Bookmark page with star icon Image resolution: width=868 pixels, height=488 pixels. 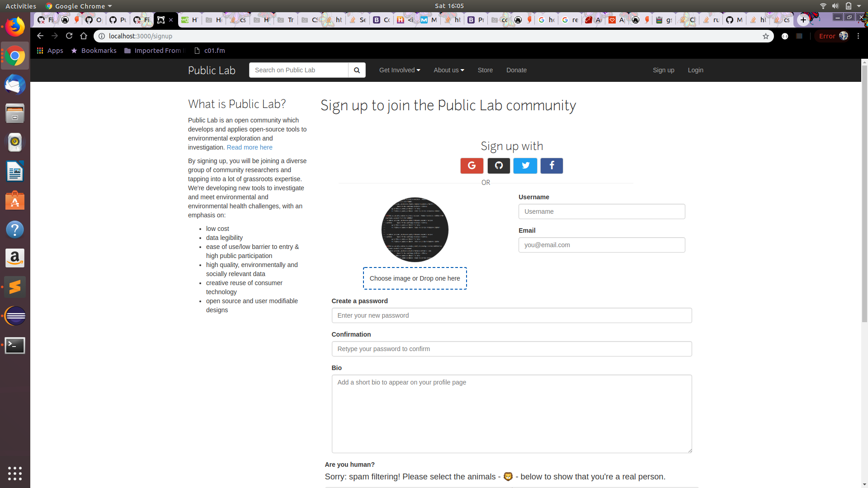766,36
